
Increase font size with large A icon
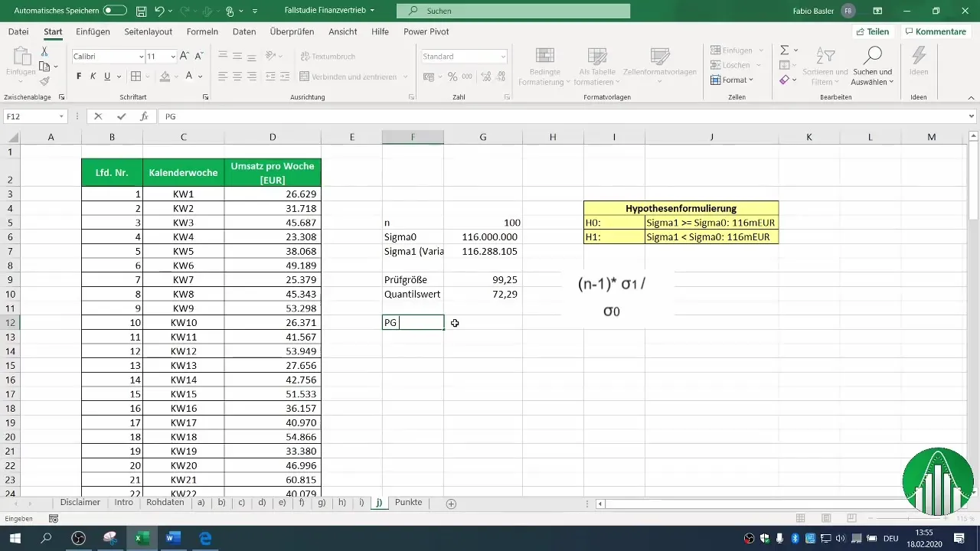coord(185,57)
